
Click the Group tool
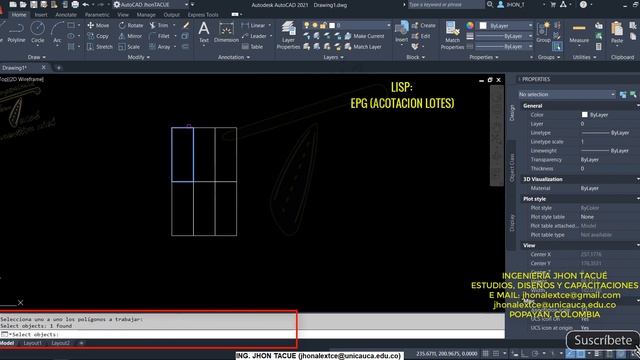[543, 33]
